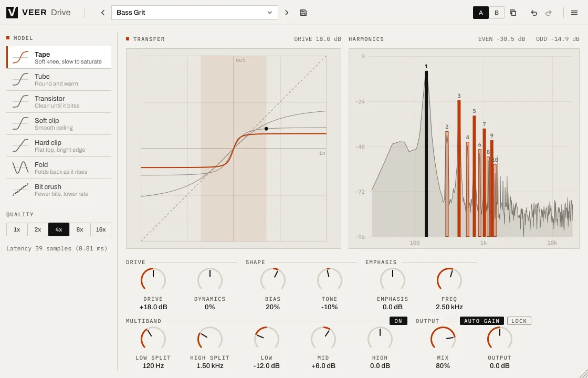The image size is (588, 378).
Task: Choose the Fold waveshaper model
Action: 59,167
